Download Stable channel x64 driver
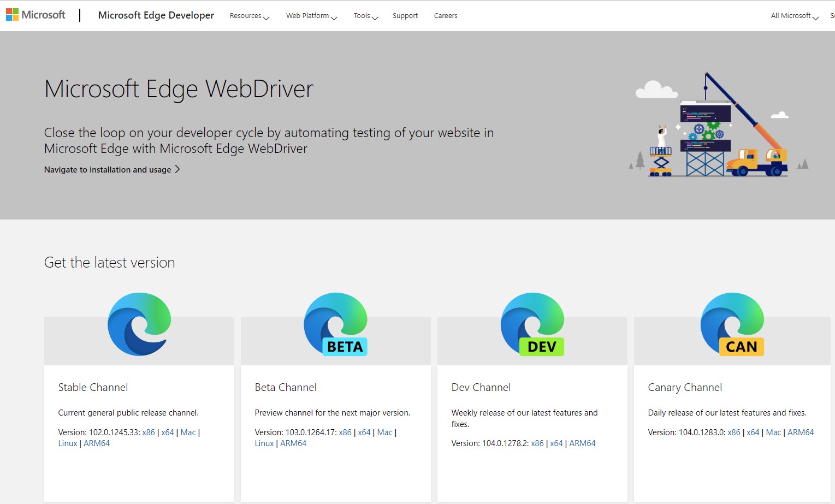The width and height of the screenshot is (835, 504). (x=168, y=432)
